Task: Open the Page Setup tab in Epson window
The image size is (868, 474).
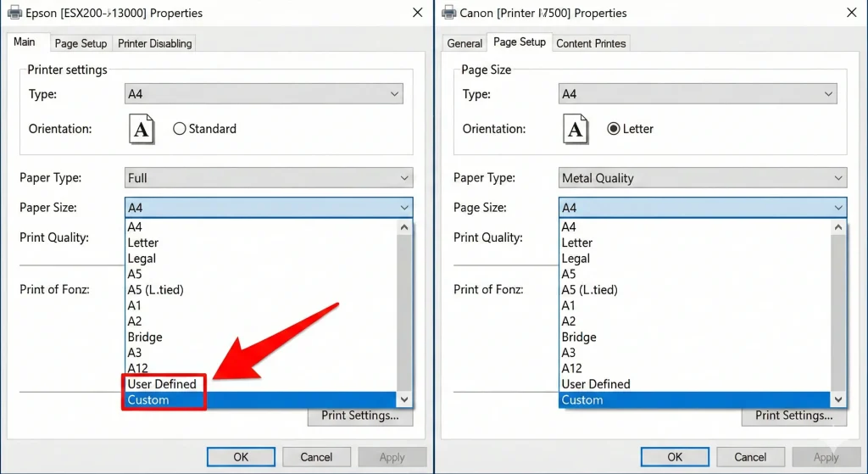Action: click(x=81, y=43)
